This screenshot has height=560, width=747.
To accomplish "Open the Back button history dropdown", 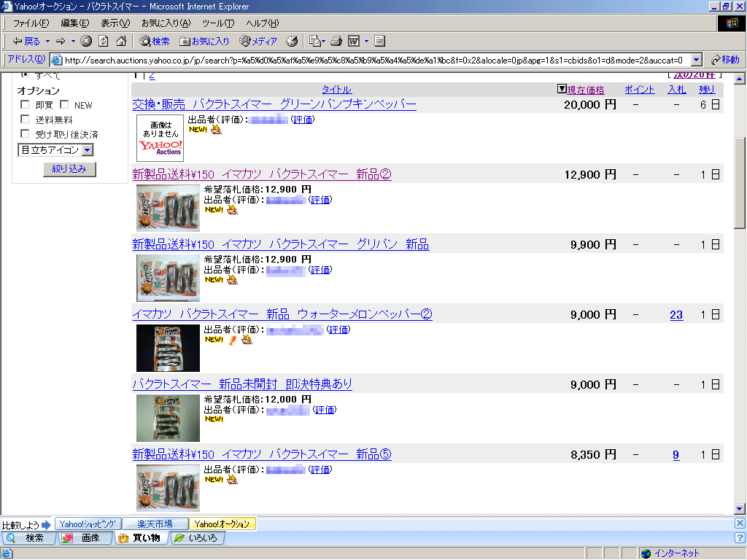I will [x=47, y=42].
